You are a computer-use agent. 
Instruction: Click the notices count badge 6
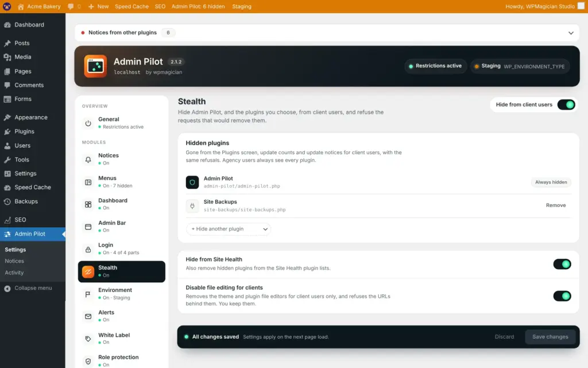168,33
